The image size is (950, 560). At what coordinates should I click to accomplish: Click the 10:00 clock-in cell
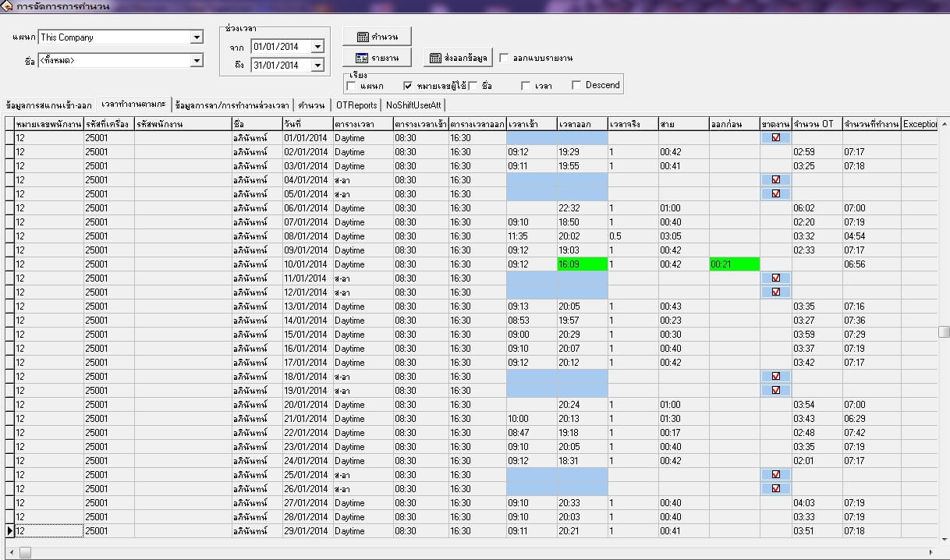pyautogui.click(x=531, y=419)
